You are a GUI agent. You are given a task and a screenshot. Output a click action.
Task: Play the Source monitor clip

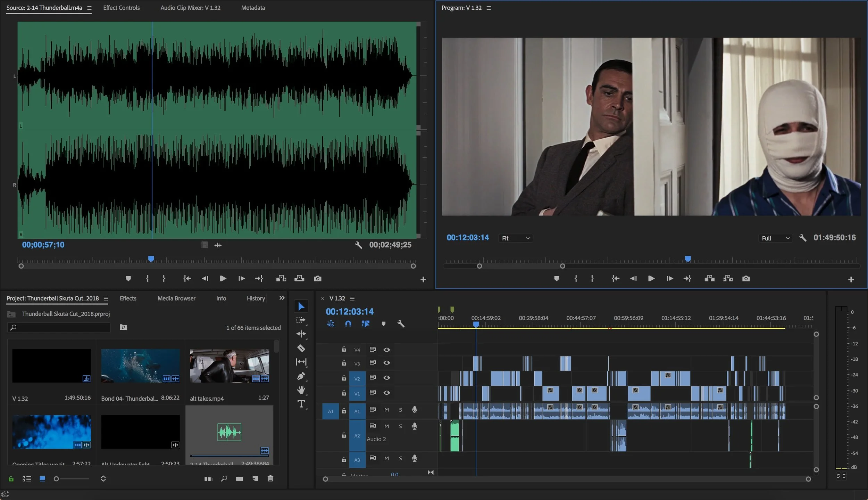[223, 279]
